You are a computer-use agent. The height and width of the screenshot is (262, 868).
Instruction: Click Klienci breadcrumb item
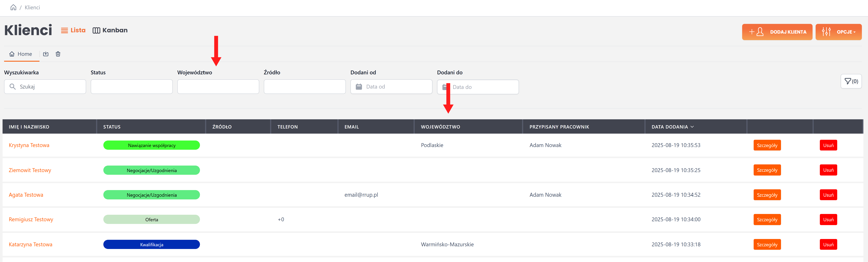click(32, 7)
